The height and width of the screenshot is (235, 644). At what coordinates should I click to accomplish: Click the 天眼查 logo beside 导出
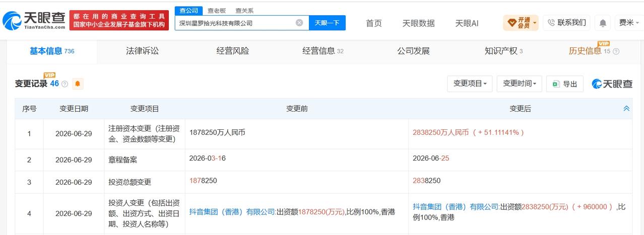point(612,84)
